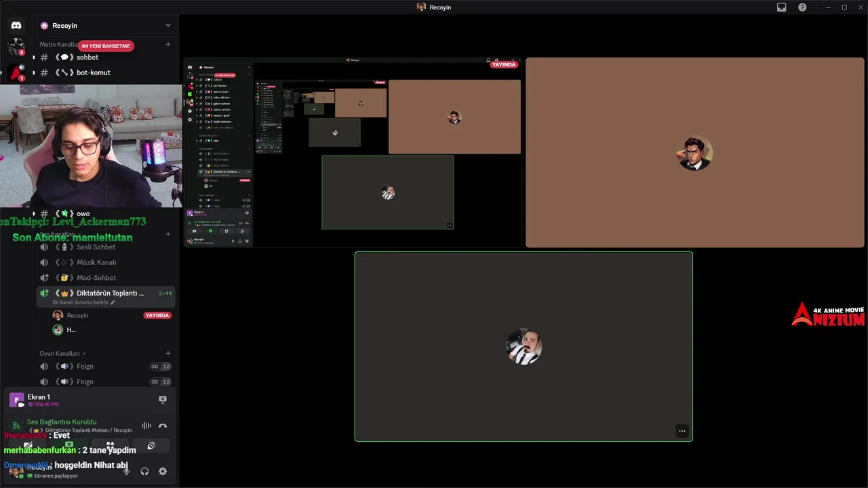Toggle screen sharing button

pos(68,446)
